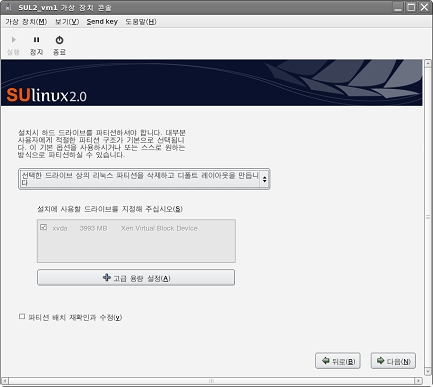Click the 고급 용량 설정(A) button
Image resolution: width=433 pixels, height=387 pixels.
136,278
